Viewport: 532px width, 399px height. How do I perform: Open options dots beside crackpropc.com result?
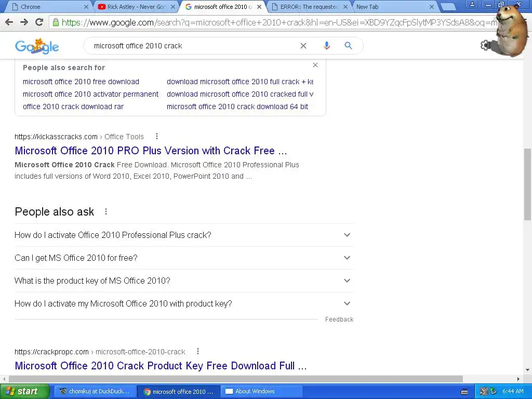point(198,352)
